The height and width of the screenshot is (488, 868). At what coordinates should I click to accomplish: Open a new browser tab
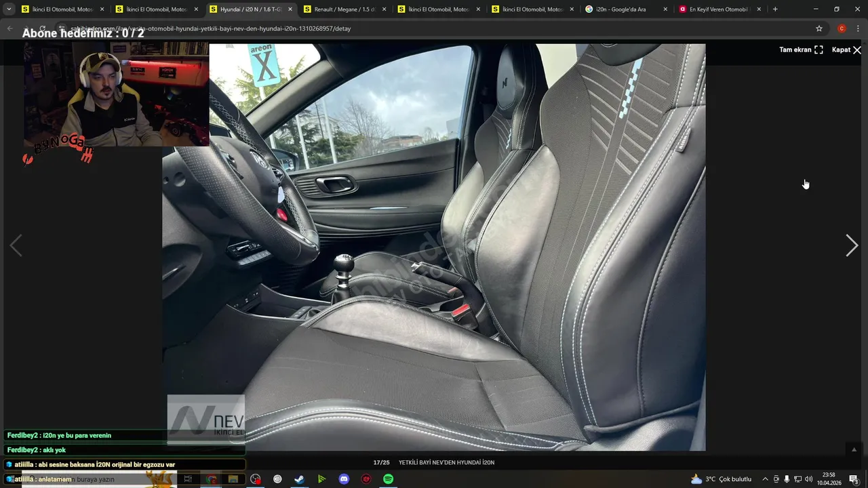click(x=775, y=9)
